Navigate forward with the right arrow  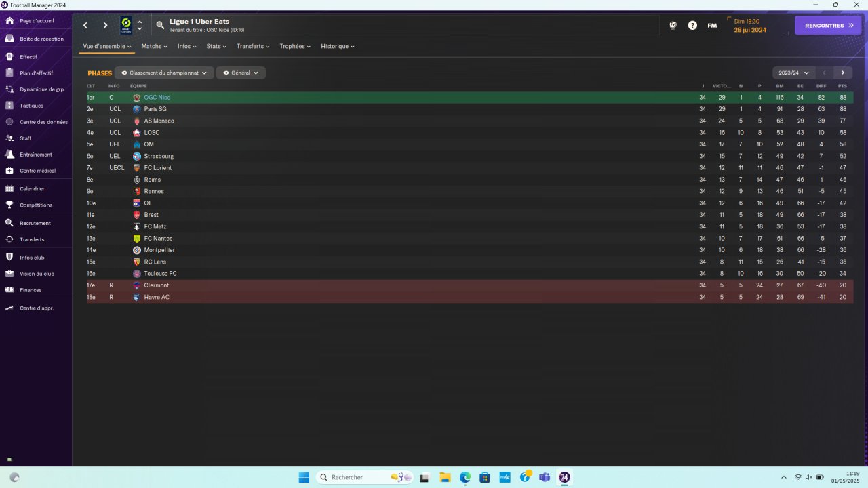pos(105,26)
